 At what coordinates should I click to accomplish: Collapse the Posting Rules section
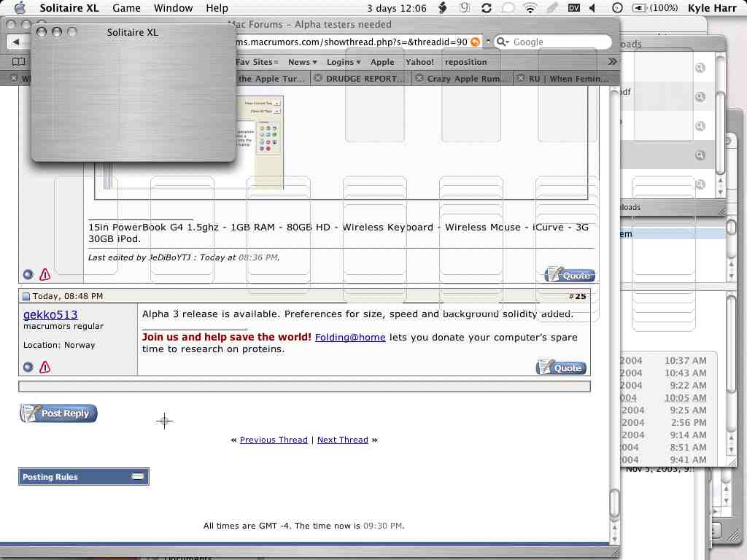tap(138, 476)
